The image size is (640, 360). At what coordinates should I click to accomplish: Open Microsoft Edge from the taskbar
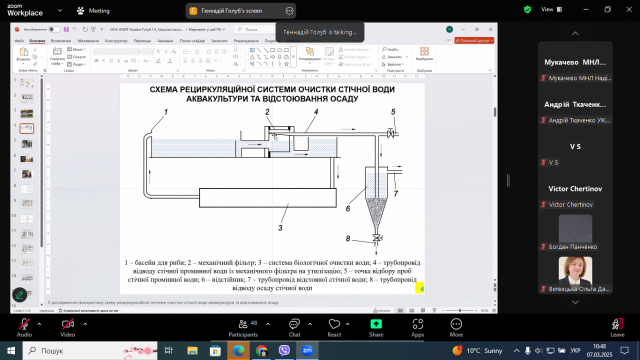coord(238,351)
